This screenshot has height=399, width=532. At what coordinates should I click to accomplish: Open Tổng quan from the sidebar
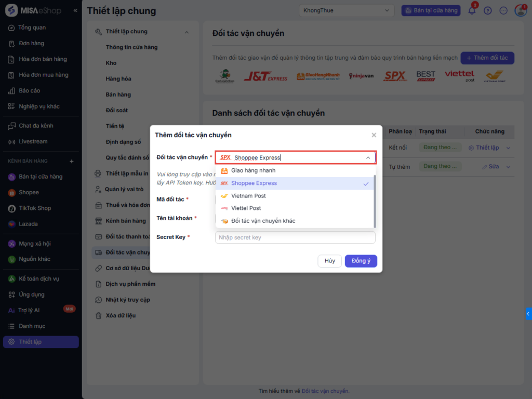[x=32, y=28]
